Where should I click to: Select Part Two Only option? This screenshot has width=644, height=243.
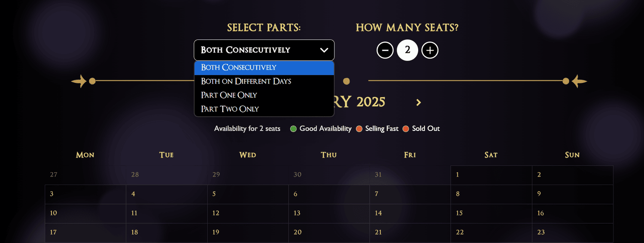point(264,109)
